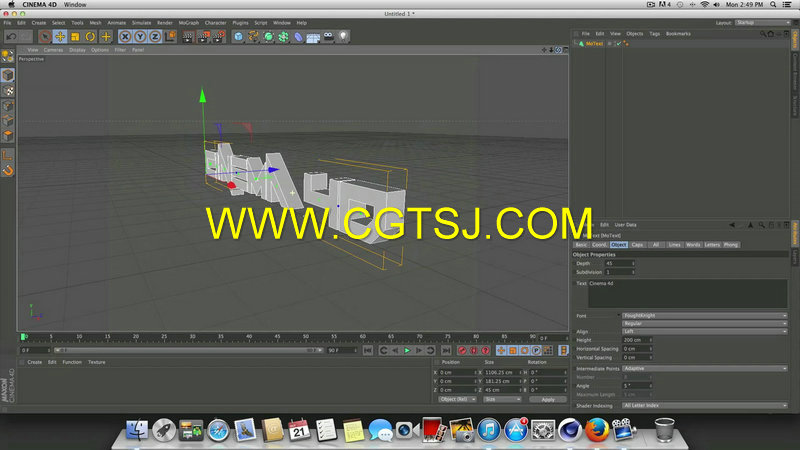Click Render View clapperboard icon

tap(188, 36)
